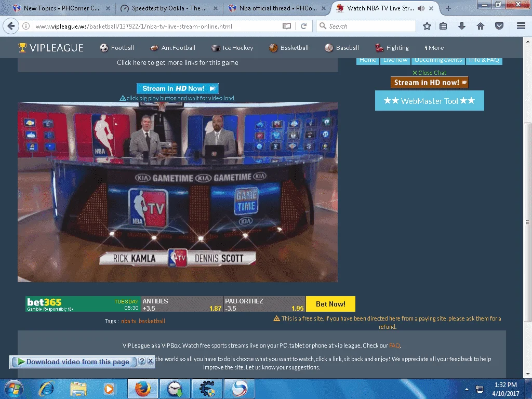Close the New Topics PHCorner tab

[x=108, y=8]
